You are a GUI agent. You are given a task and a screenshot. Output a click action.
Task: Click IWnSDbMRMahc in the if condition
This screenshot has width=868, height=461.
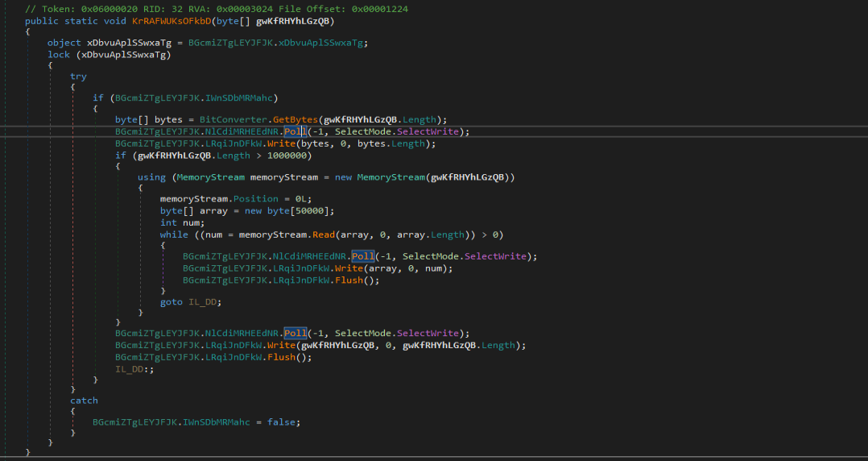(238, 98)
